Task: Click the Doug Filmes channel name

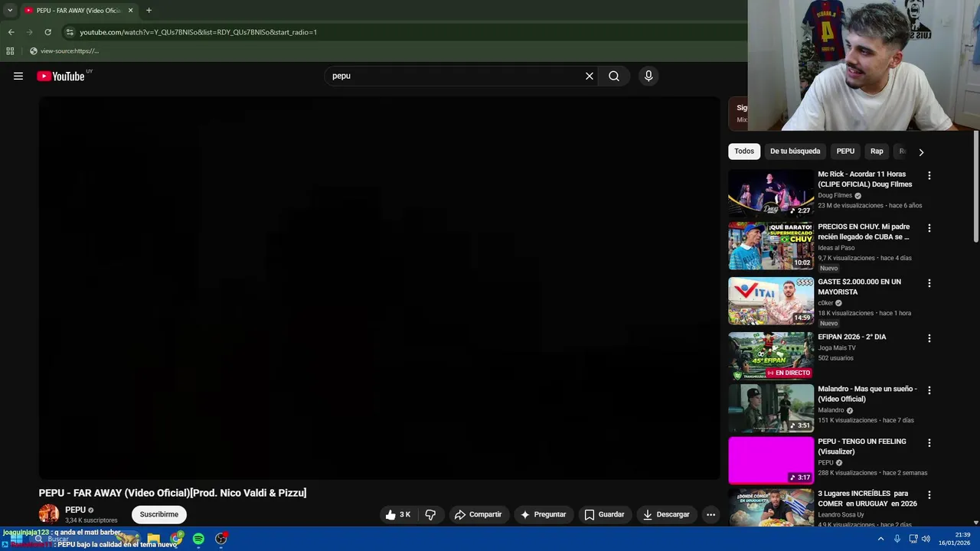Action: pos(835,195)
